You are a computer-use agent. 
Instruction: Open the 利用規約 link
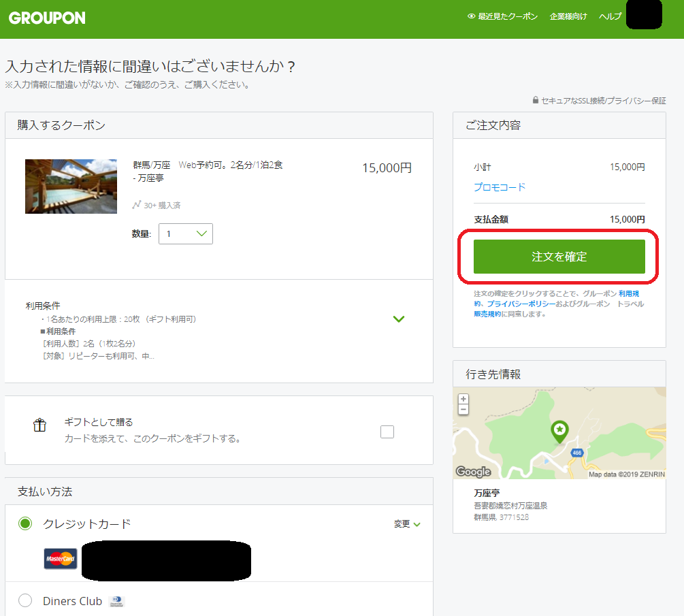(x=629, y=293)
